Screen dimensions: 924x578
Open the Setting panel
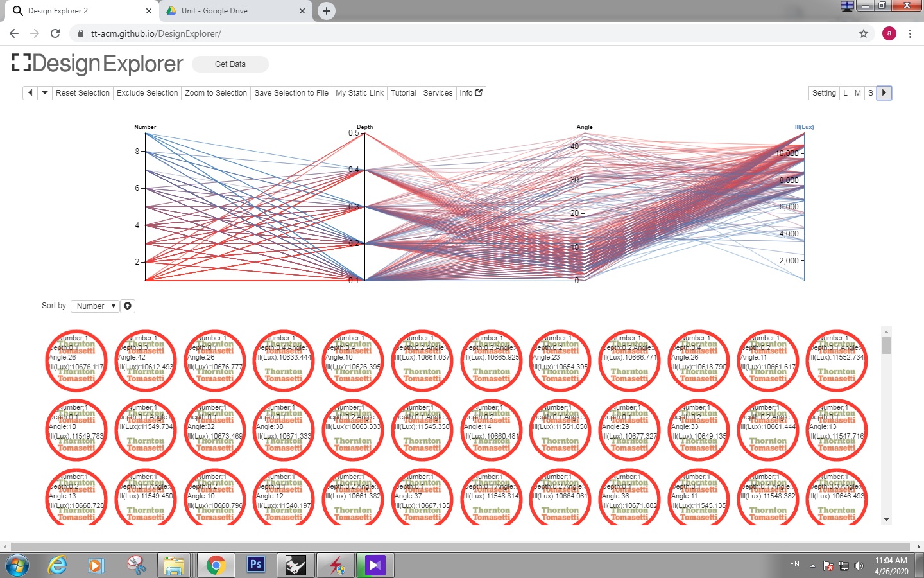(824, 93)
